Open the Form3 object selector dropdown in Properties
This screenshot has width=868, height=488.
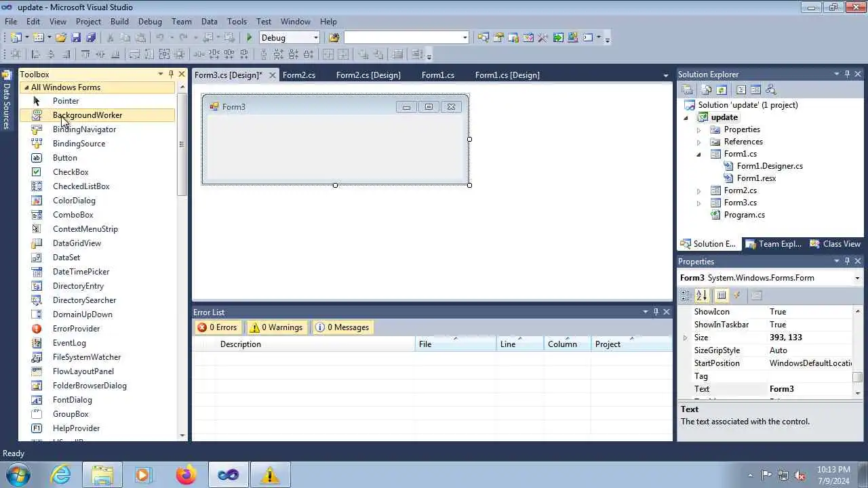point(857,278)
